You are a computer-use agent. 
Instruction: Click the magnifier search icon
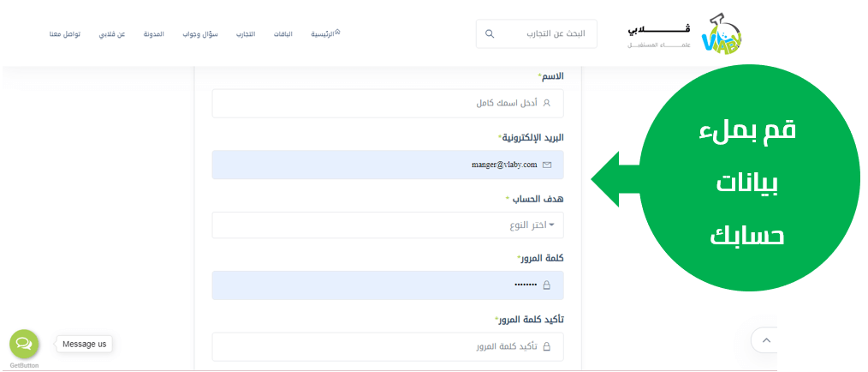point(490,34)
